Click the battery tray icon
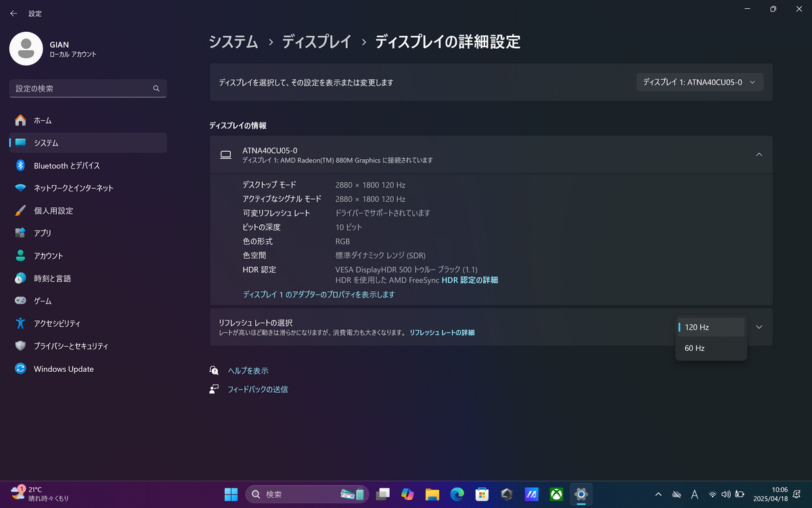812x508 pixels. [740, 494]
